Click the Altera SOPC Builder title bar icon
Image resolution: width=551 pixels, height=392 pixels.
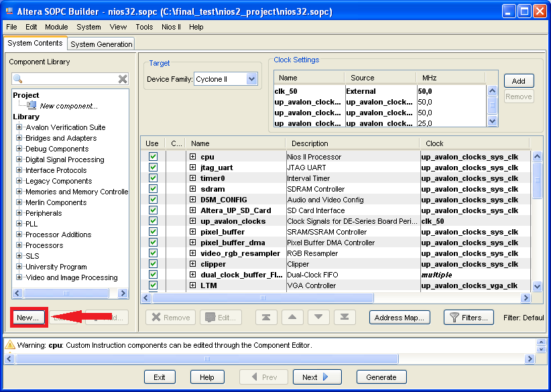(9, 11)
